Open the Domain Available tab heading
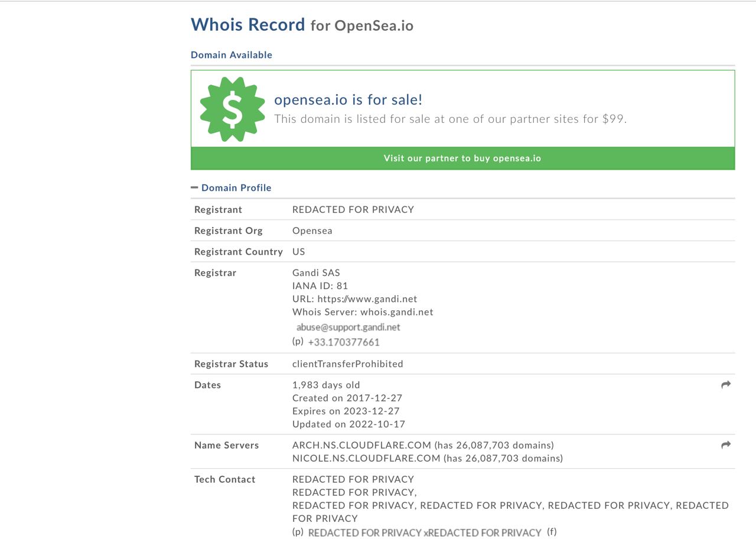This screenshot has height=539, width=756. [x=232, y=55]
